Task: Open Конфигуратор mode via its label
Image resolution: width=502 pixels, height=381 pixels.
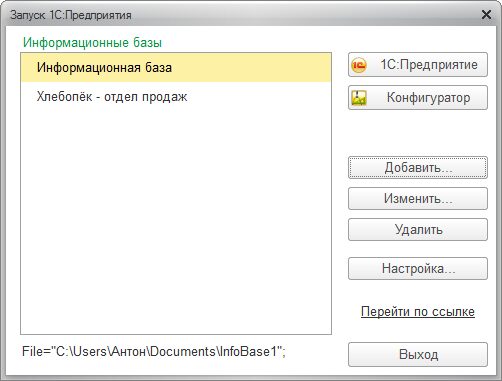Action: (x=429, y=97)
